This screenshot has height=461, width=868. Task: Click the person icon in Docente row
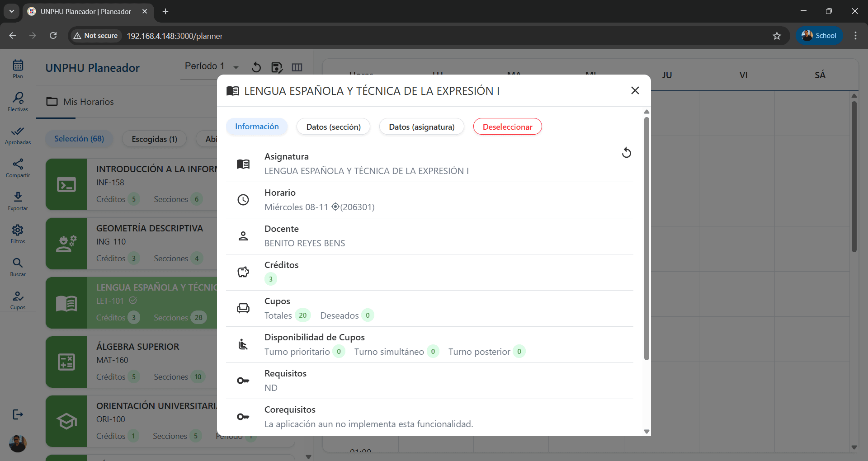point(243,236)
